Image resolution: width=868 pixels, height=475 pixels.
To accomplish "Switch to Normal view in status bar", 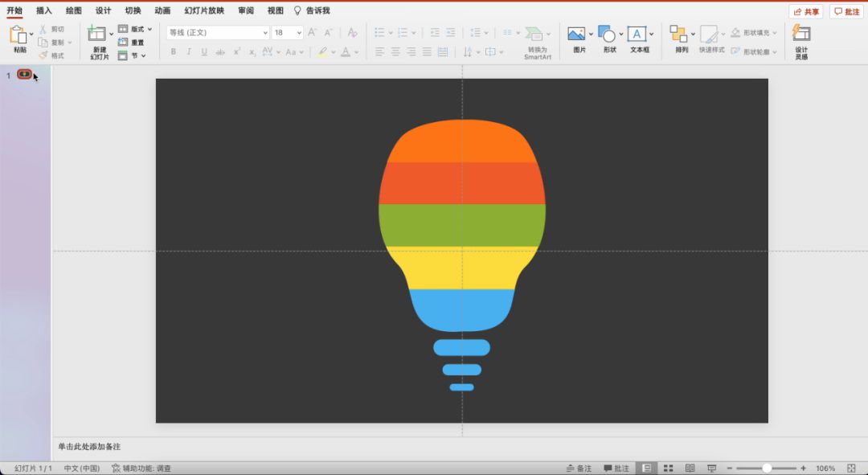I will pyautogui.click(x=646, y=469).
